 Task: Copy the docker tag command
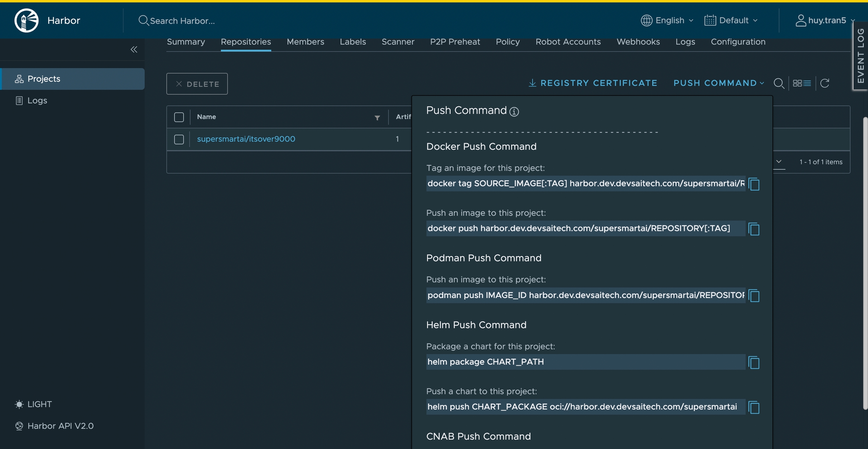pos(754,184)
